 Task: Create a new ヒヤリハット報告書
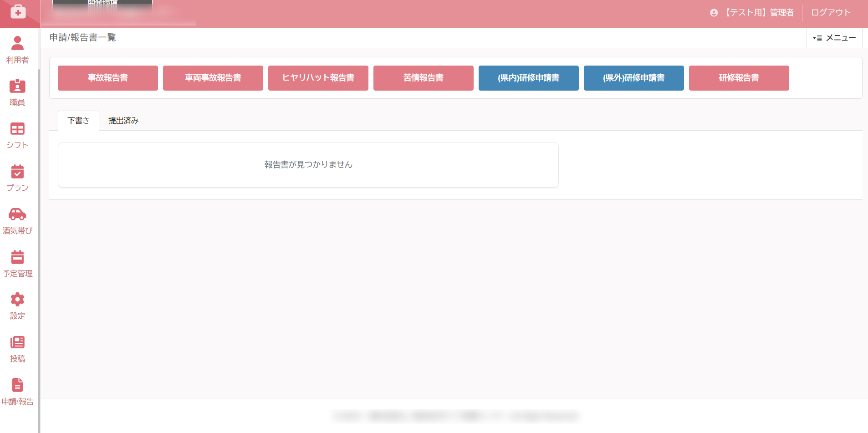coord(318,78)
